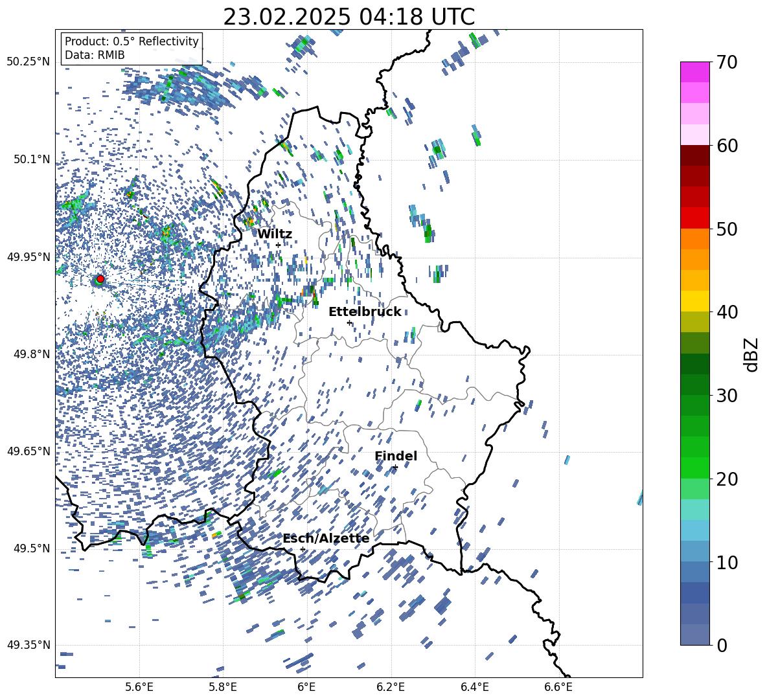Image resolution: width=767 pixels, height=700 pixels.
Task: Click the 70 dBZ colorbar tick label
Action: click(727, 63)
